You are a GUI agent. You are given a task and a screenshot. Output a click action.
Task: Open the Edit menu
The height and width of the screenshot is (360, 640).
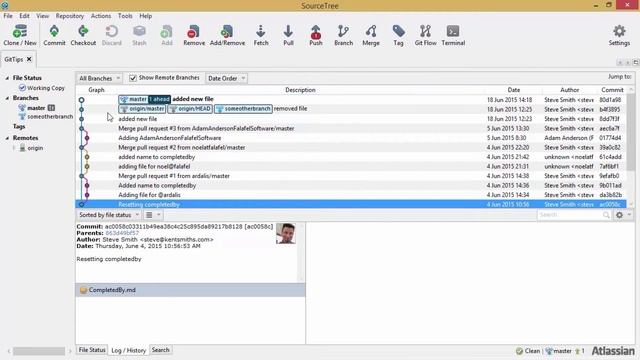click(24, 16)
